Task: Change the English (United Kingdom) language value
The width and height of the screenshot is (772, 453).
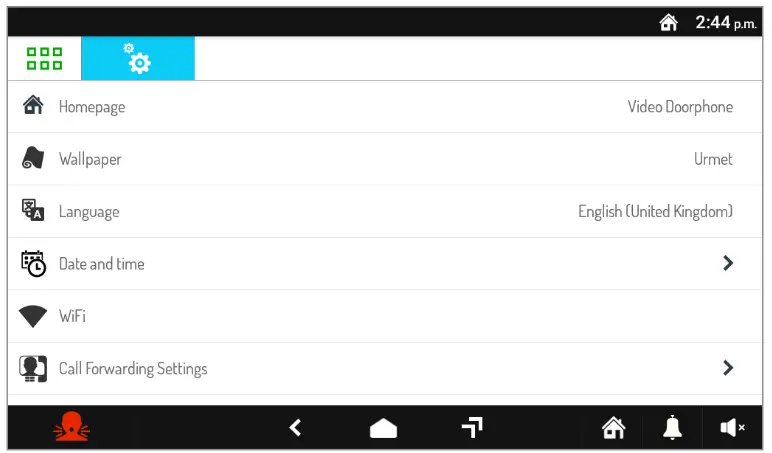Action: point(655,212)
